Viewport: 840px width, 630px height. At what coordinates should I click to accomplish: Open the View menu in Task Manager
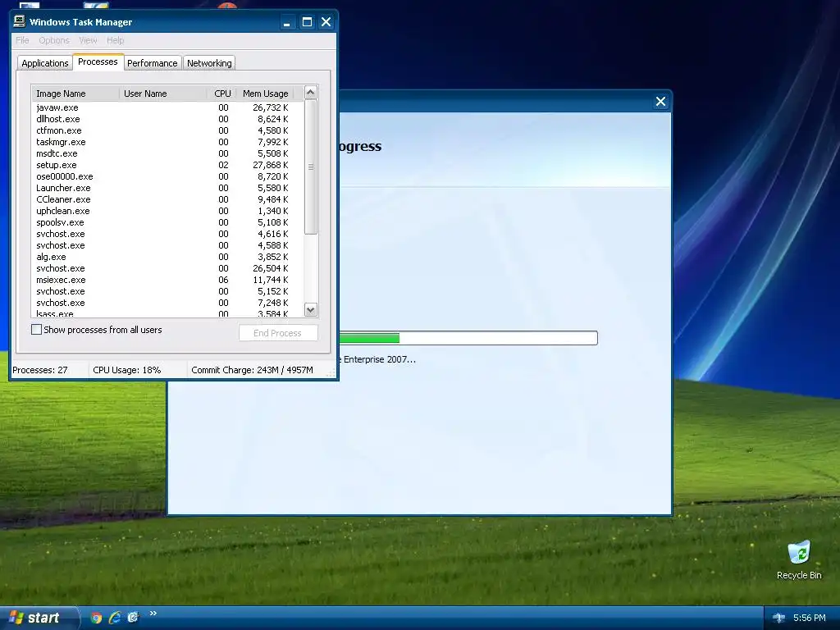coord(88,40)
